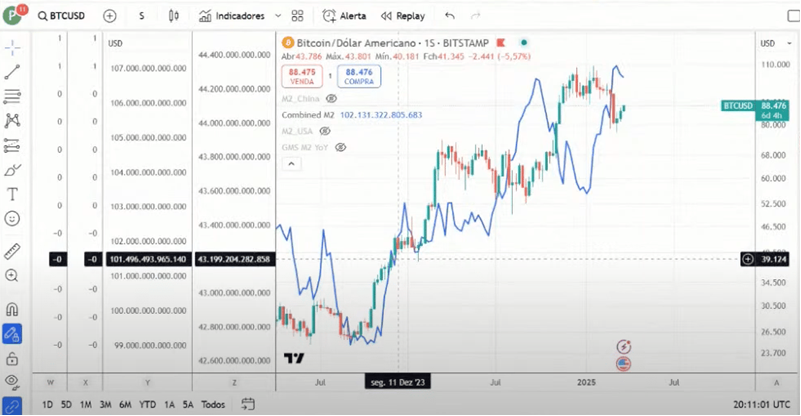Image resolution: width=801 pixels, height=416 pixels.
Task: Open the layout selector square icon
Action: point(793,16)
